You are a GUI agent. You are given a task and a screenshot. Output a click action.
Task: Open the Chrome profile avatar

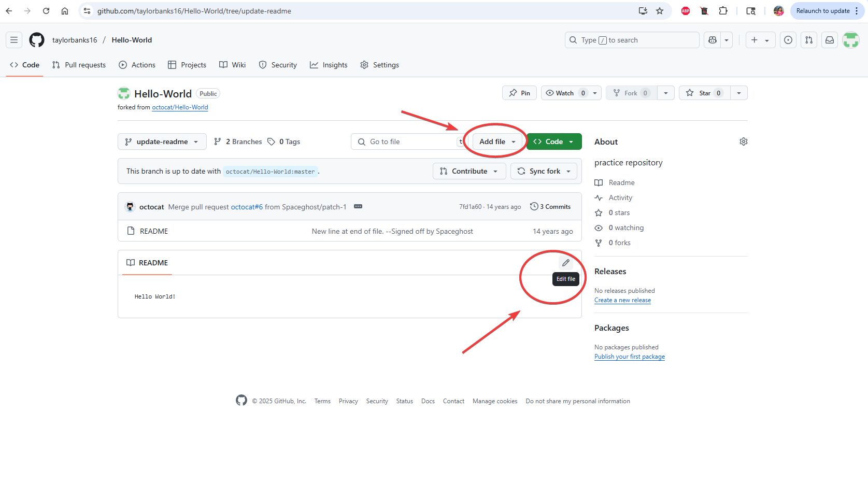click(x=778, y=11)
